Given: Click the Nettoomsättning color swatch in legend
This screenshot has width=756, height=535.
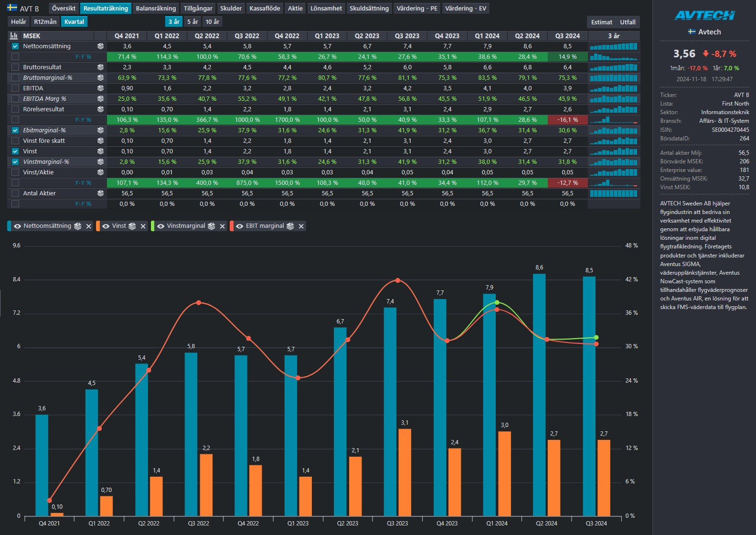Looking at the screenshot, I should tap(9, 226).
